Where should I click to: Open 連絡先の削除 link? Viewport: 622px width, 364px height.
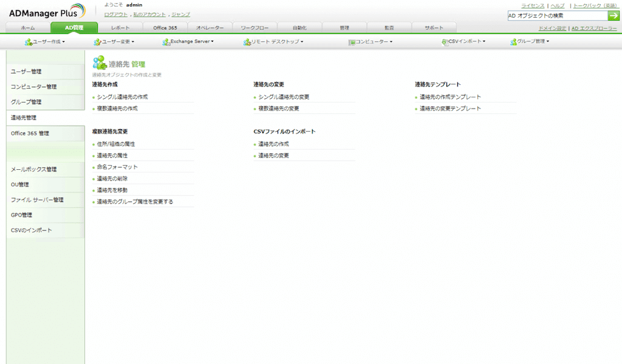tap(112, 178)
